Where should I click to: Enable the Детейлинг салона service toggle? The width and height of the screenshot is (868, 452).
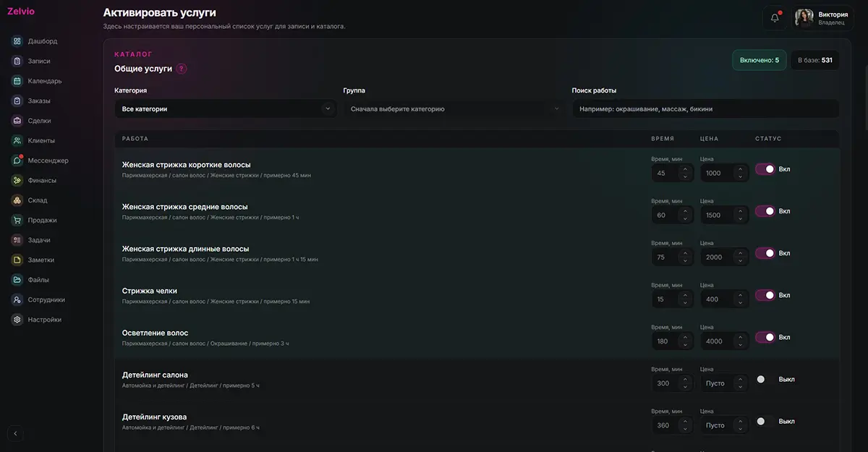[765, 379]
